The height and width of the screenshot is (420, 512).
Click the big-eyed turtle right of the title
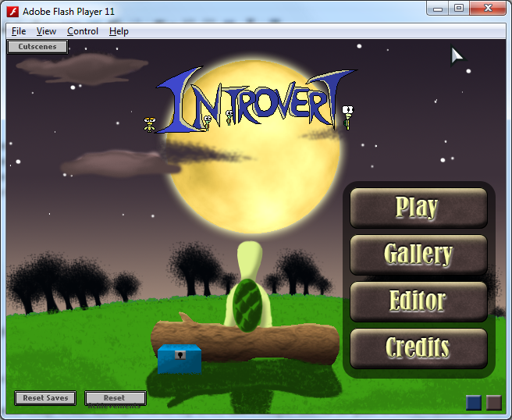pyautogui.click(x=348, y=116)
